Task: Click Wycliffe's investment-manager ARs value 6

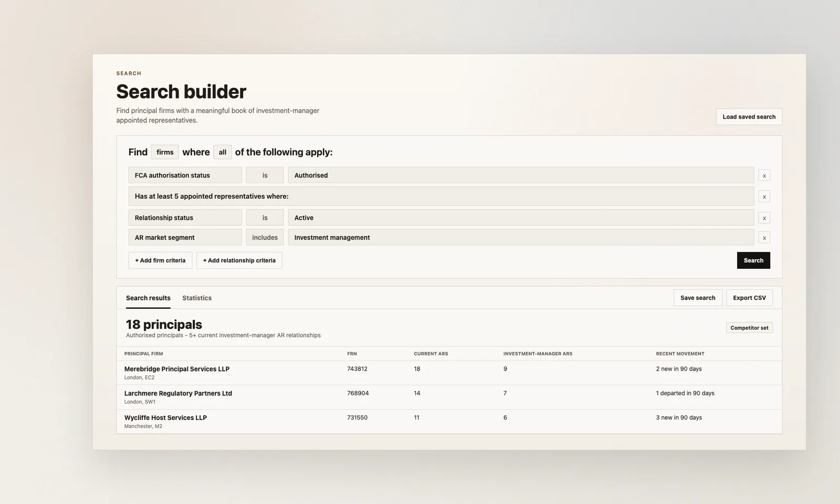Action: point(505,418)
